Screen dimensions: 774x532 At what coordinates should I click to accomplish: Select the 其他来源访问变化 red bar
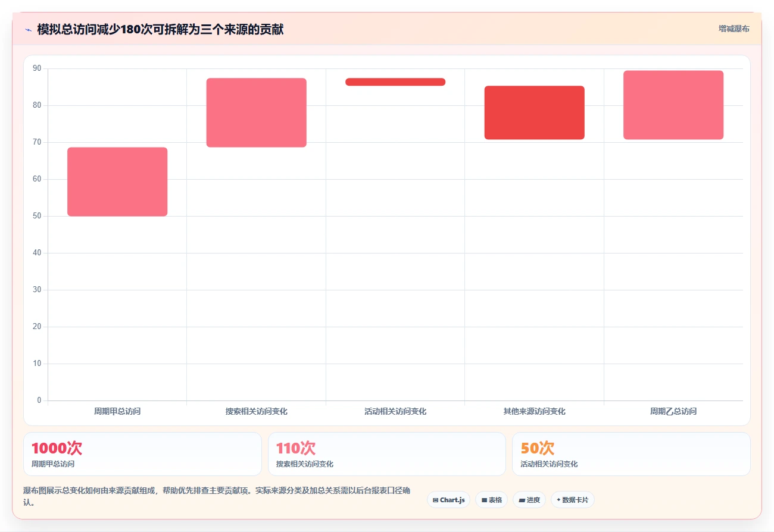(535, 112)
